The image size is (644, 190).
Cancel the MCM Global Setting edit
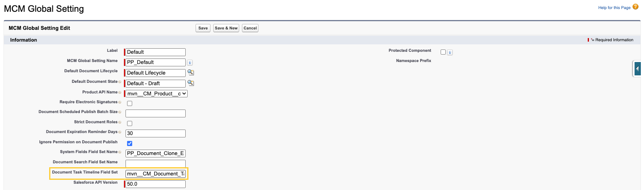(x=250, y=28)
